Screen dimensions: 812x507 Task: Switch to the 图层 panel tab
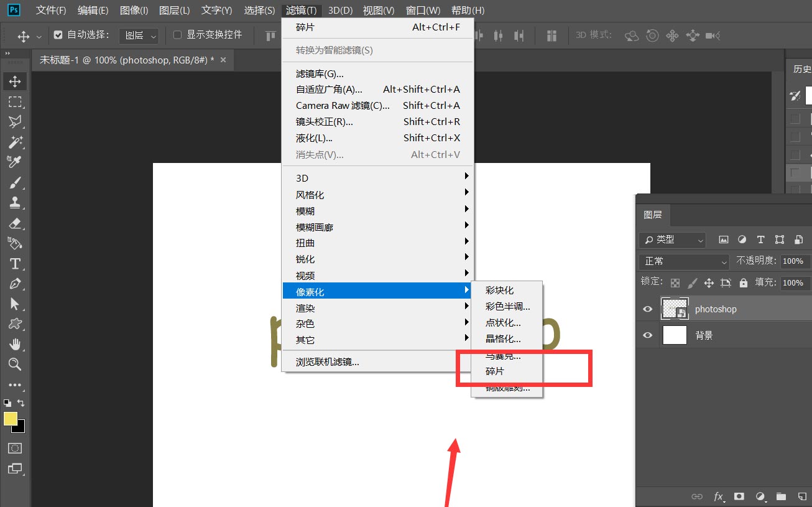coord(653,215)
